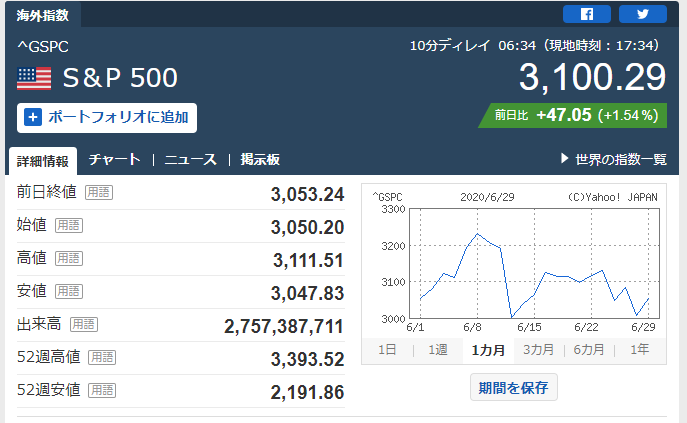Open 用語 glossary for 前日終値

[99, 192]
